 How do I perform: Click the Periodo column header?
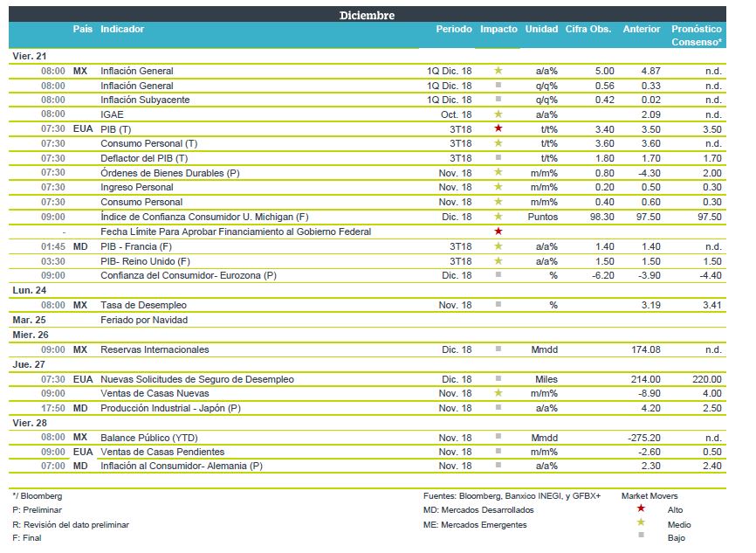pos(454,29)
